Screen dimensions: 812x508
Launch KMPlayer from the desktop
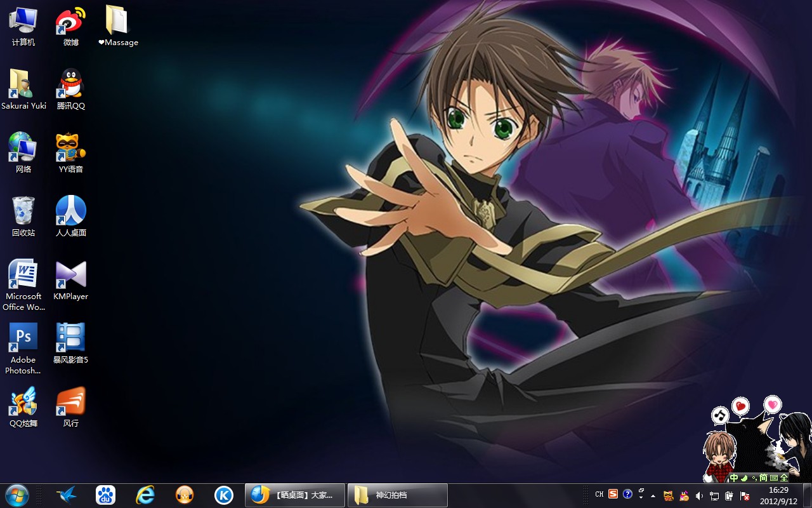(x=70, y=281)
